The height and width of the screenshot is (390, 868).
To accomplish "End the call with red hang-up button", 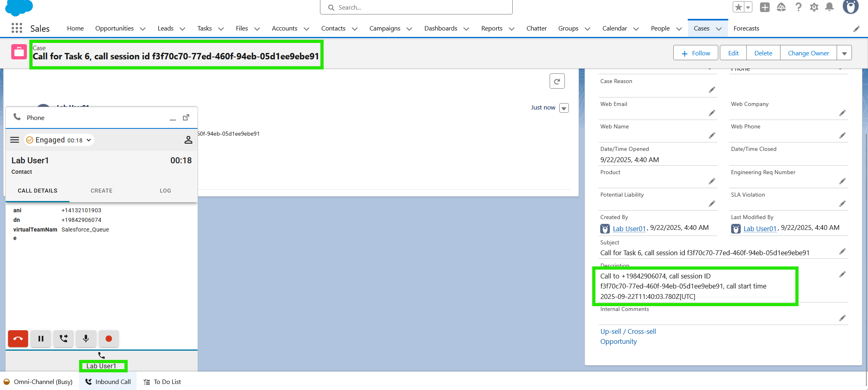I will [18, 339].
